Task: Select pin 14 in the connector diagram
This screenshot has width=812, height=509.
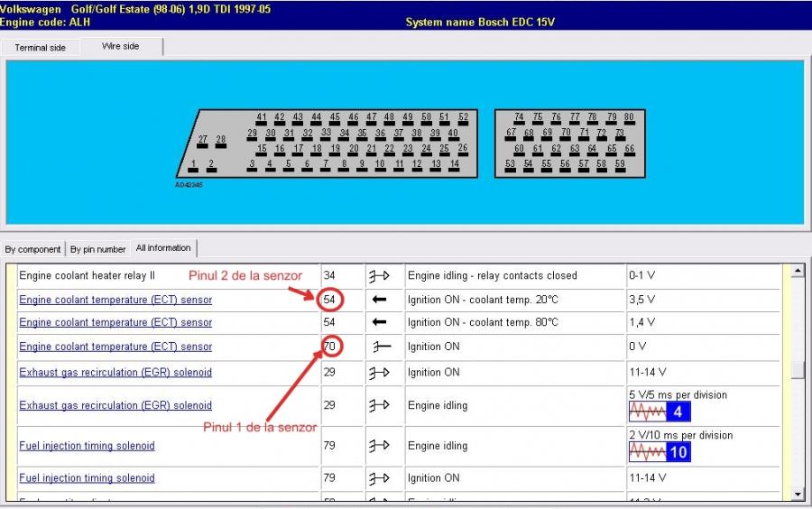Action: [x=454, y=165]
